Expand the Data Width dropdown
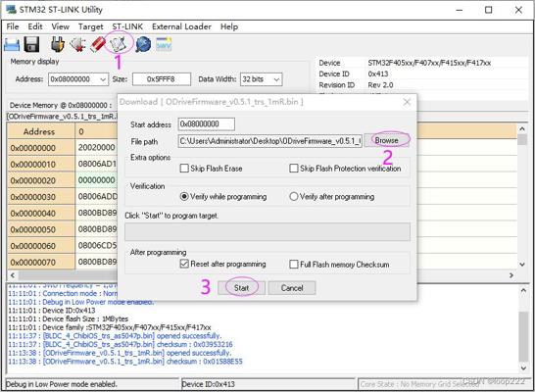The image size is (535, 392). [x=277, y=79]
